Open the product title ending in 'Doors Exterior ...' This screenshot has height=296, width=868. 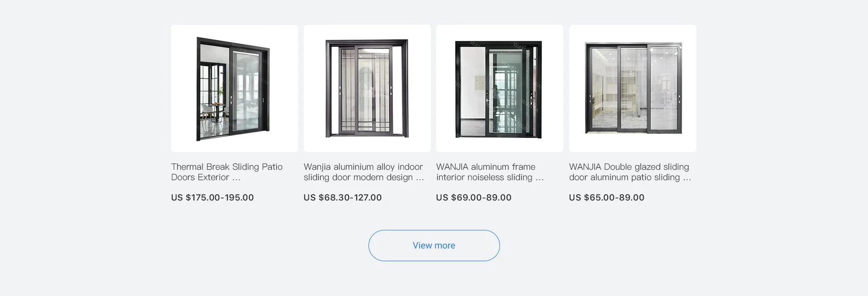point(206,177)
